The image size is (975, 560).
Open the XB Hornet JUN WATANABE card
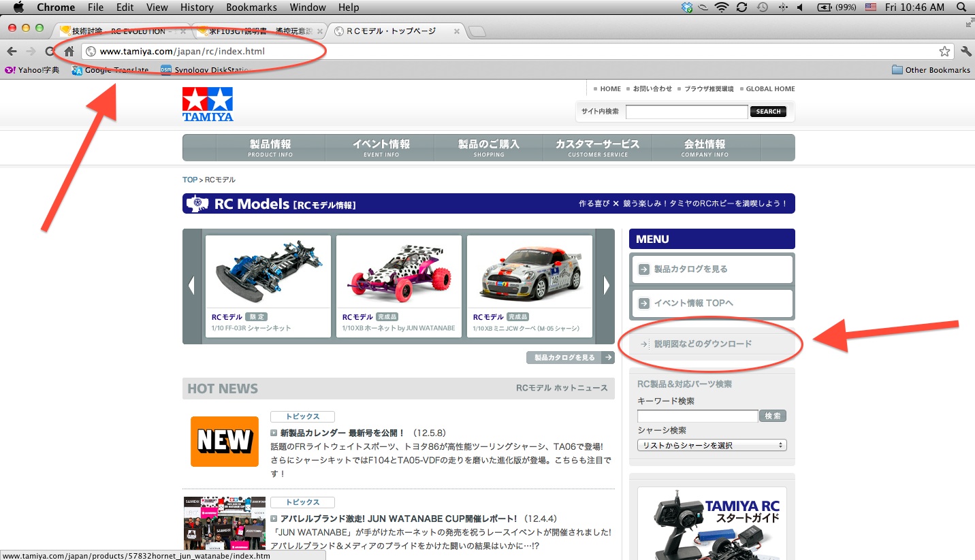click(x=399, y=286)
